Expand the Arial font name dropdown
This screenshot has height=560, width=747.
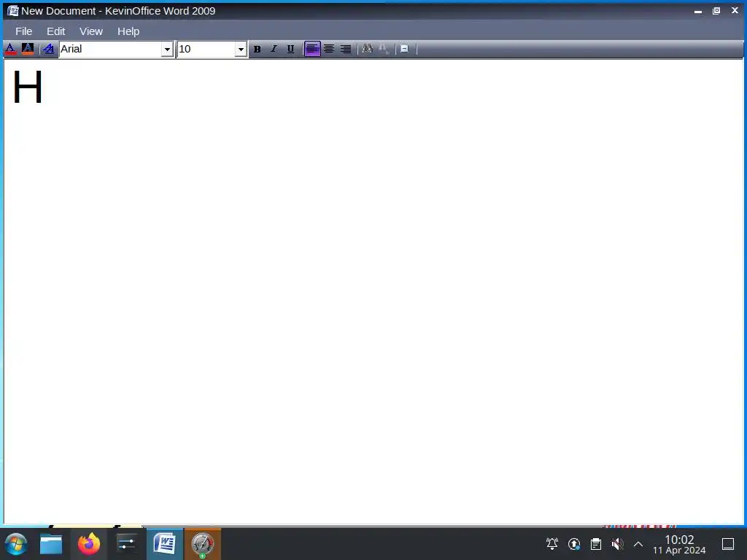[x=167, y=49]
